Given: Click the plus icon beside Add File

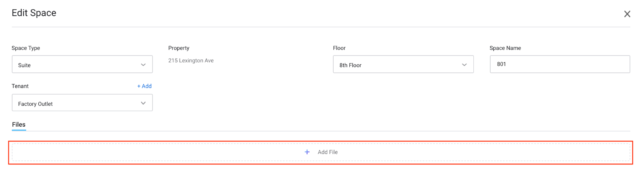Looking at the screenshot, I should (x=307, y=152).
